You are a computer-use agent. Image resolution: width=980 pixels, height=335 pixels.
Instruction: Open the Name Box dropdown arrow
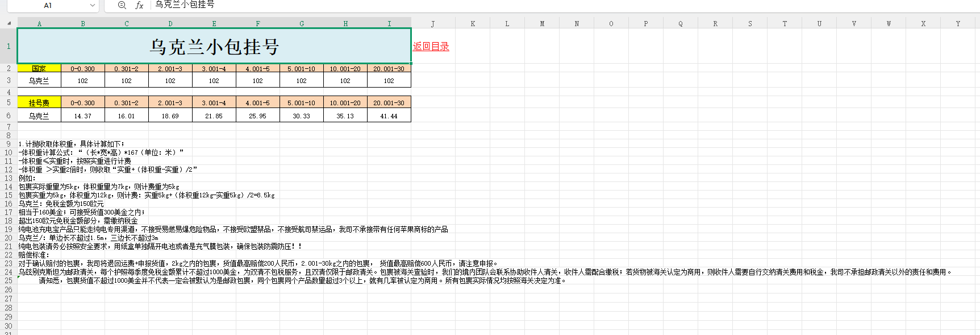93,5
